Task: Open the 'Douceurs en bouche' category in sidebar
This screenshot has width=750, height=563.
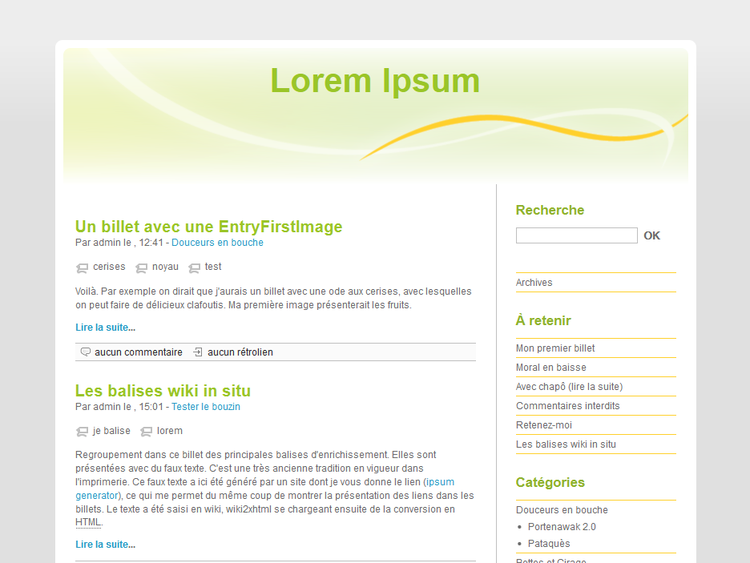Action: 561,510
